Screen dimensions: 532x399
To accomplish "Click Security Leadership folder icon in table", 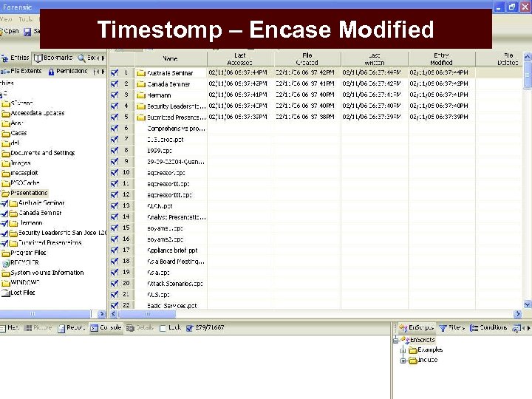I will (x=141, y=106).
